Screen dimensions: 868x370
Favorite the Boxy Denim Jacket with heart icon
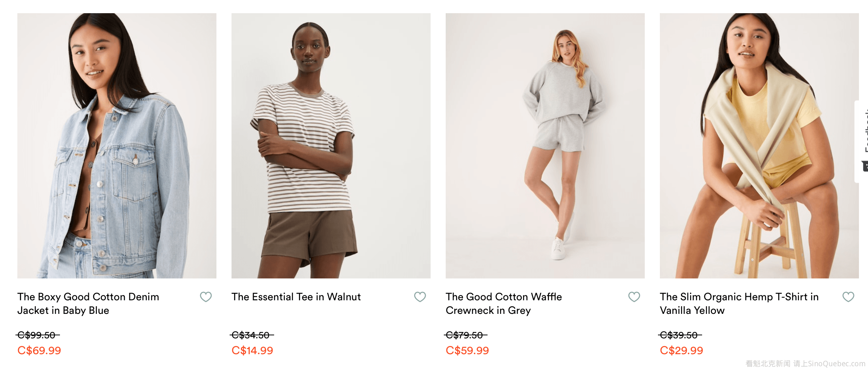[x=206, y=297]
